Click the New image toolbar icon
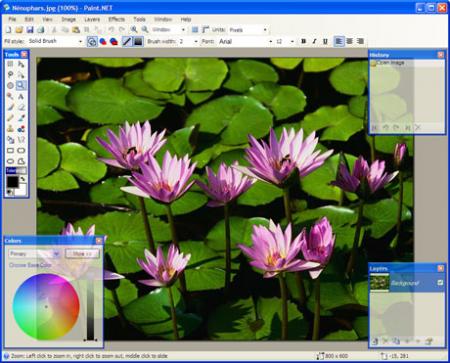Viewport: 450px width, 363px height. [8, 30]
